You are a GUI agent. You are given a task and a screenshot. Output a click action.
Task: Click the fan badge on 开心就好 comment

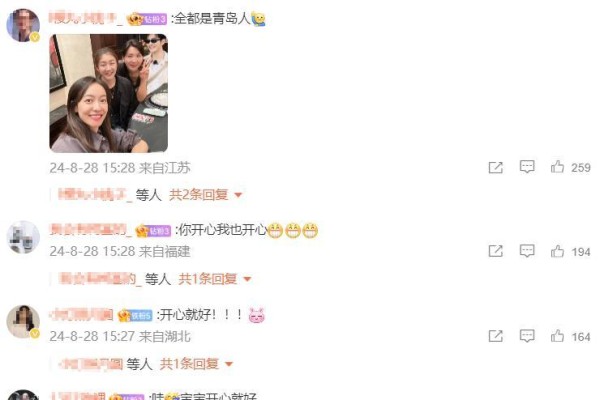click(x=135, y=315)
